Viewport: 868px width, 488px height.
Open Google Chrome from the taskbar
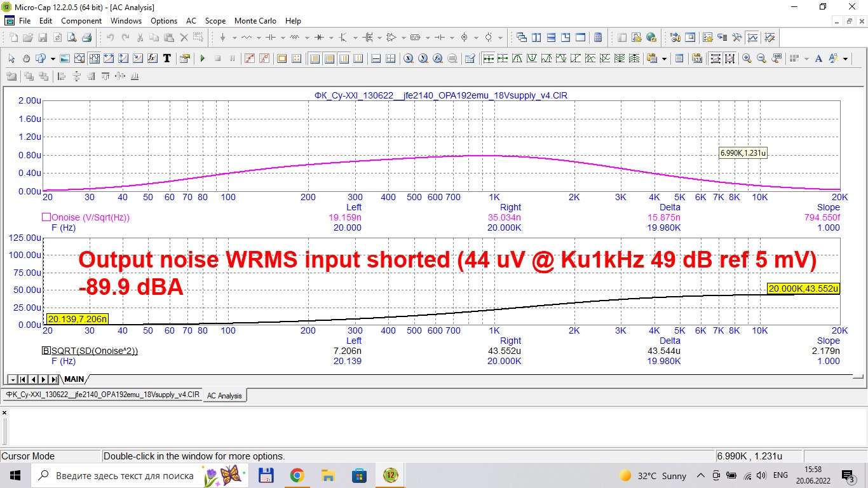(x=297, y=475)
